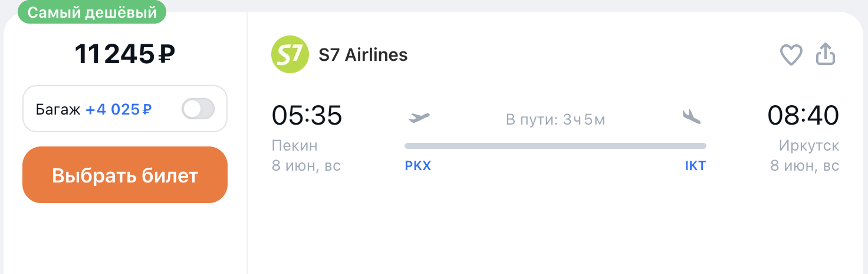Screen dimensions: 868x274
Task: Share this ticket using the share icon
Action: (826, 54)
